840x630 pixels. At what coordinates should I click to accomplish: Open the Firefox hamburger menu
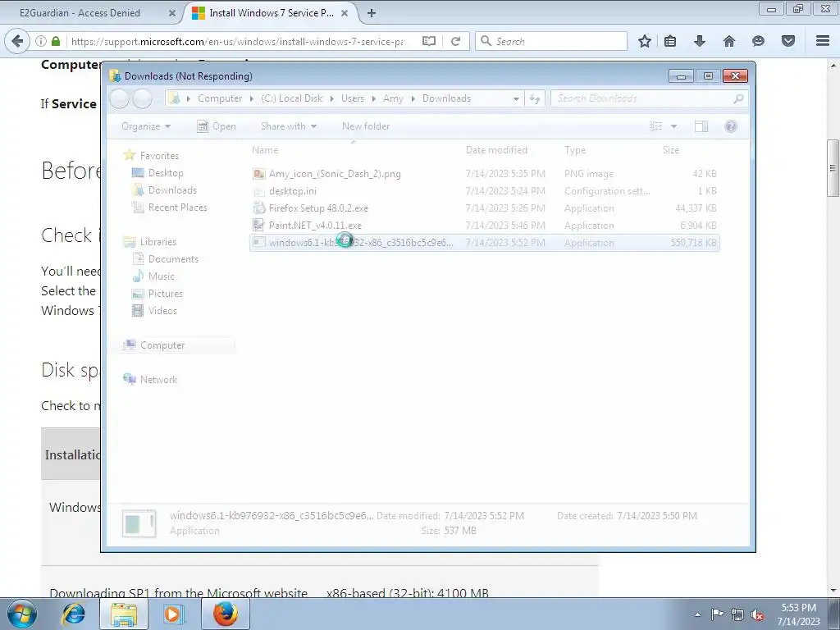[823, 41]
